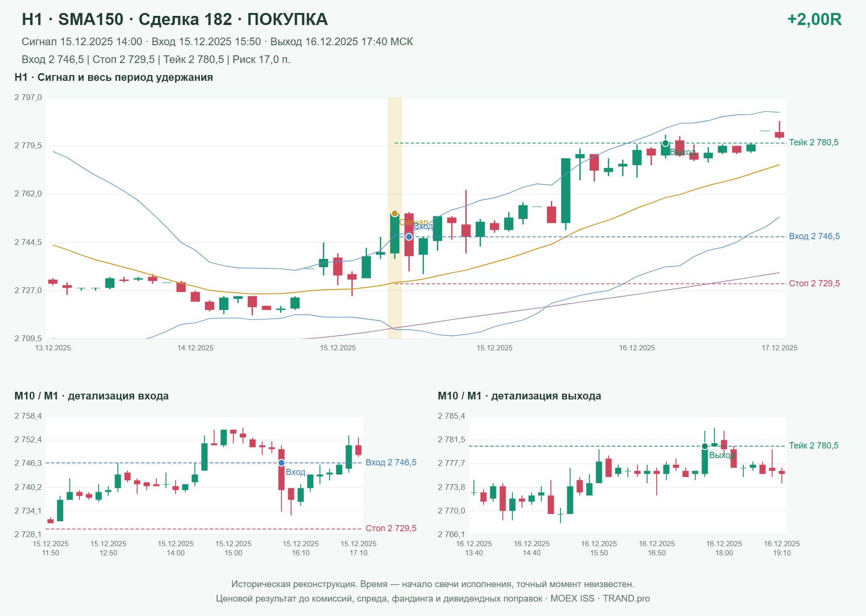Click heading 'M10 / M1 · детализация выхода'

point(519,396)
